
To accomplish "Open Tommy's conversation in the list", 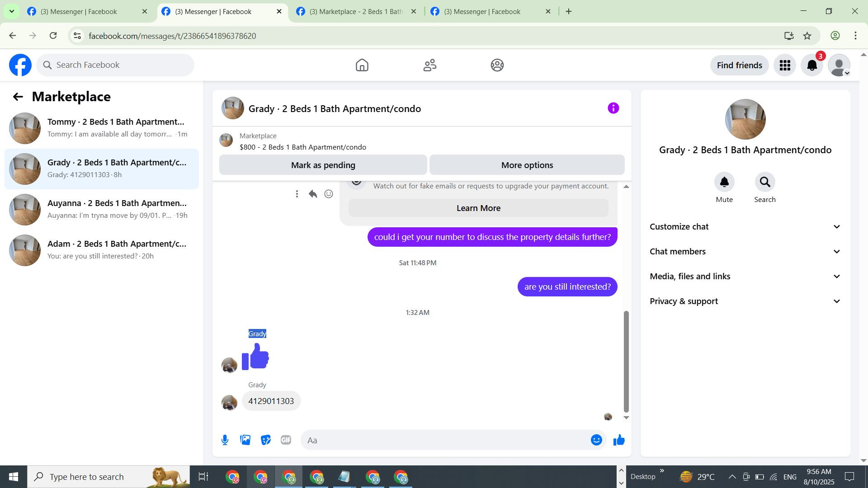I will 102,128.
